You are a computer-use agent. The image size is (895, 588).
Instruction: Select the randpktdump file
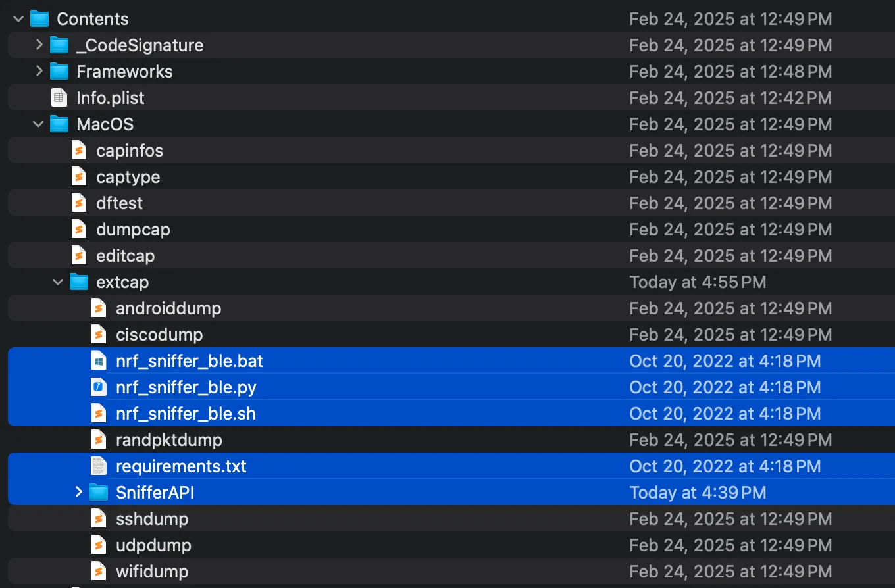point(167,439)
